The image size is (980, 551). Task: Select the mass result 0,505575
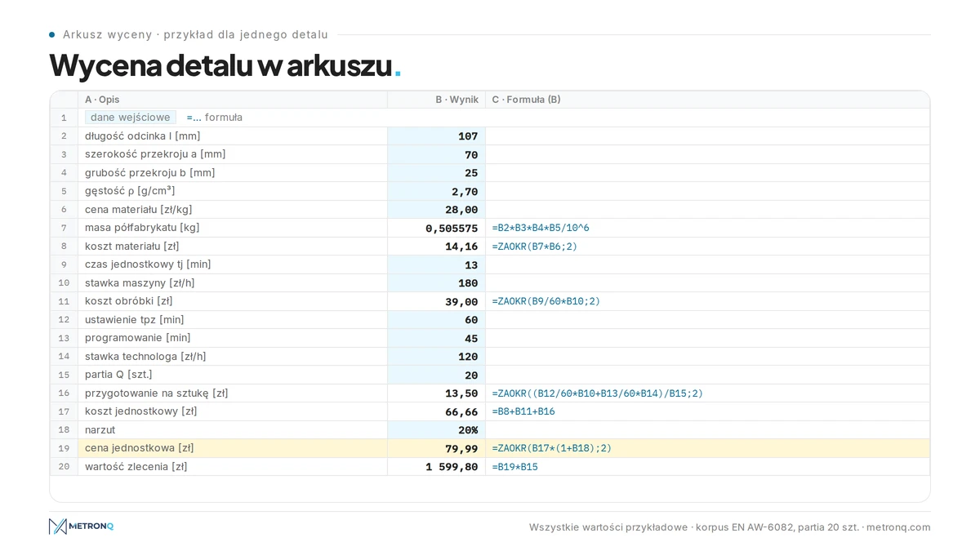coord(436,228)
